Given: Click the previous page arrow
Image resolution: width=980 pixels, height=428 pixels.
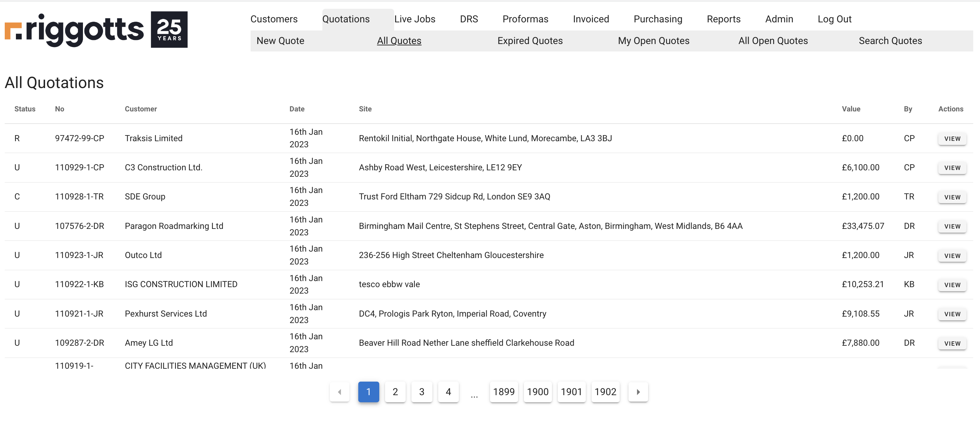Looking at the screenshot, I should 339,391.
